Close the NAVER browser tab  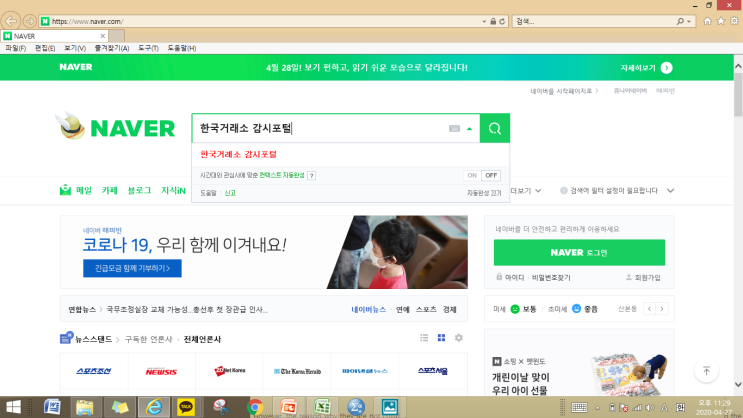[x=102, y=36]
